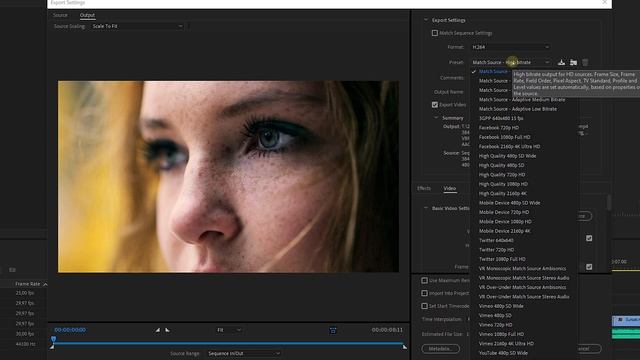Open the Format H.264 dropdown

coord(510,47)
